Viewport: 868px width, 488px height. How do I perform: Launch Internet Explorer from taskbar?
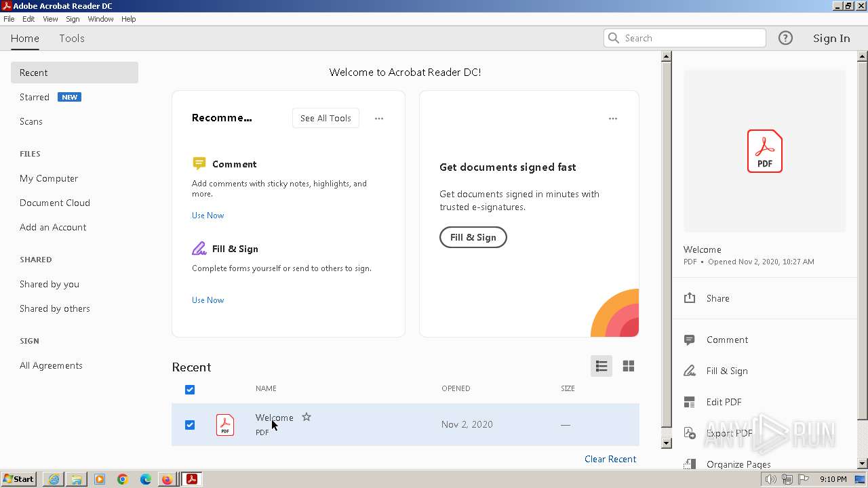click(54, 479)
